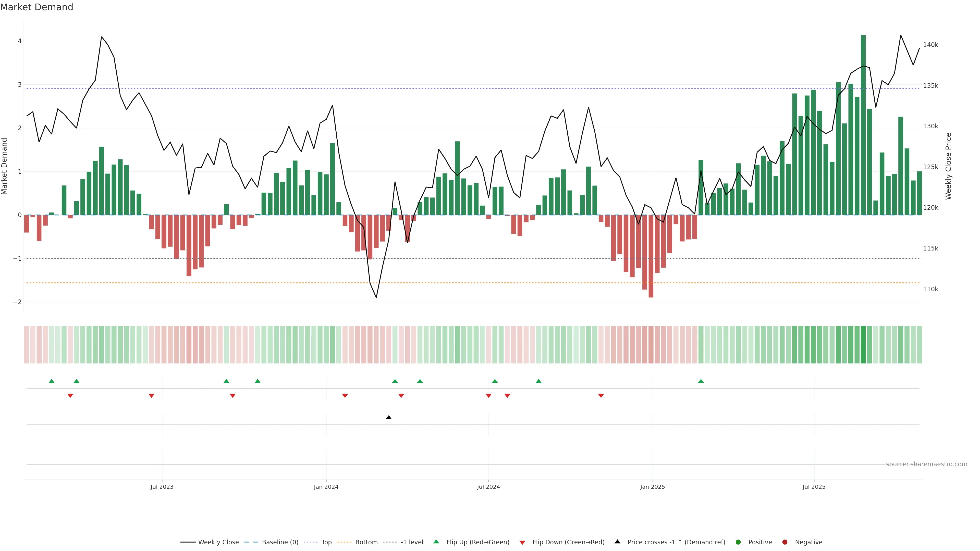The image size is (980, 551).
Task: Hide the Top dotted line via the legend
Action: click(x=326, y=542)
